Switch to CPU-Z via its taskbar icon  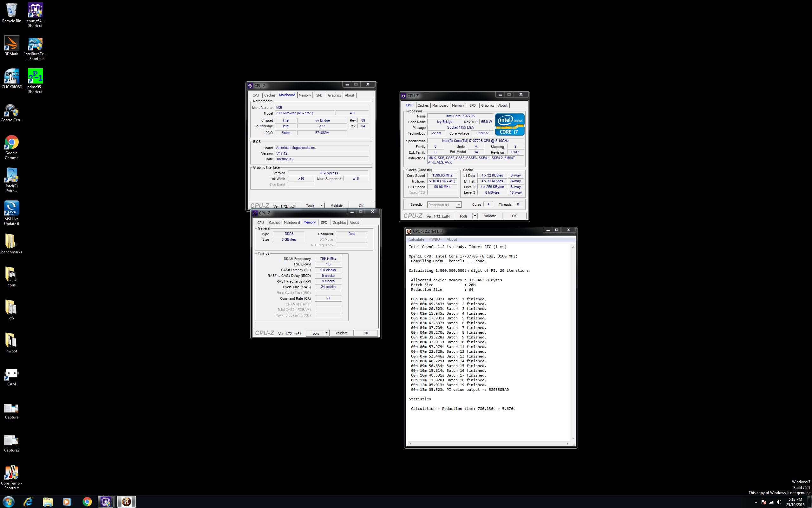[x=106, y=502]
